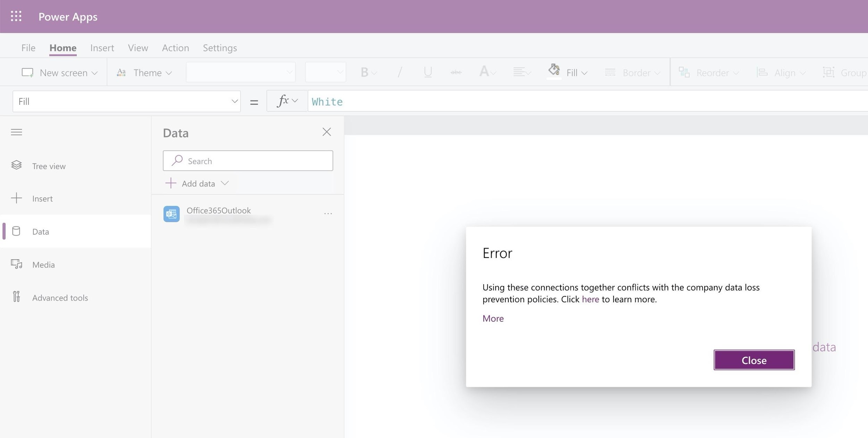This screenshot has height=438, width=868.
Task: Expand the Add data chevron
Action: pyautogui.click(x=225, y=183)
